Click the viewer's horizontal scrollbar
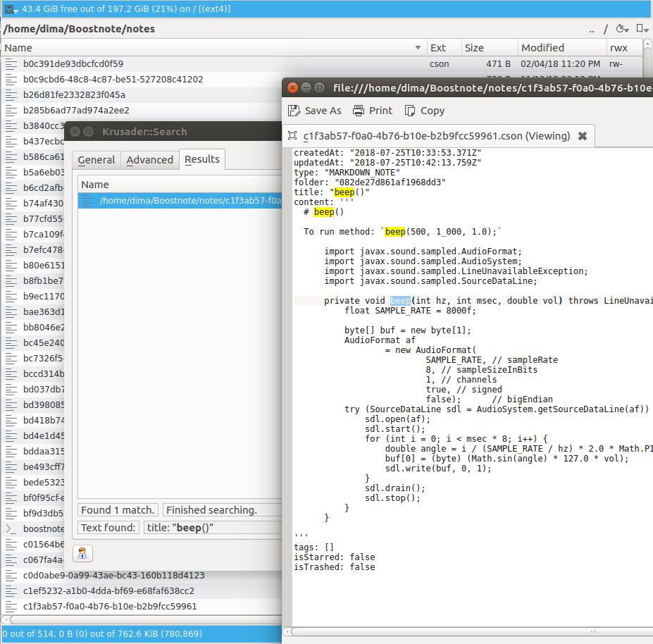The width and height of the screenshot is (653, 644). pos(468,631)
